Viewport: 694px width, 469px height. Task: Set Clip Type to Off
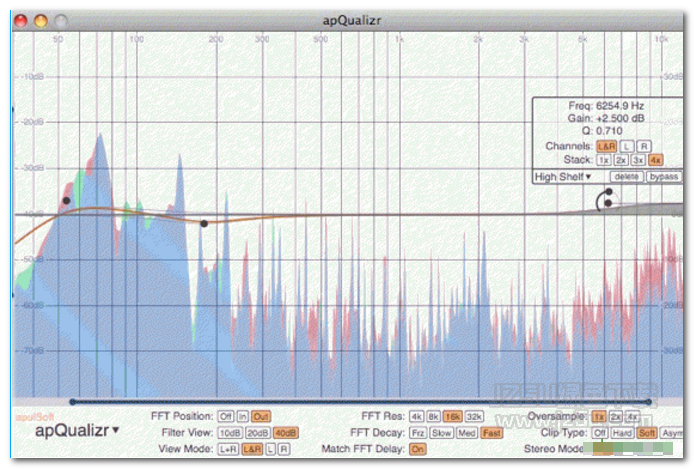click(x=600, y=433)
